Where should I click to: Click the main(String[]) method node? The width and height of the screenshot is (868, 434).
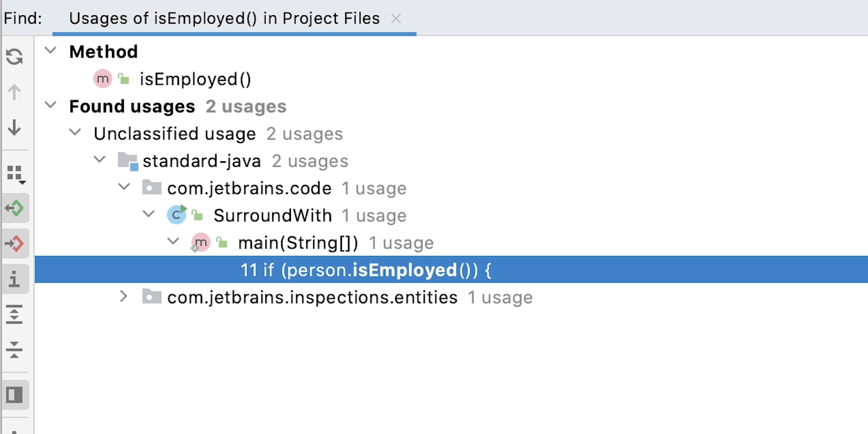point(297,243)
